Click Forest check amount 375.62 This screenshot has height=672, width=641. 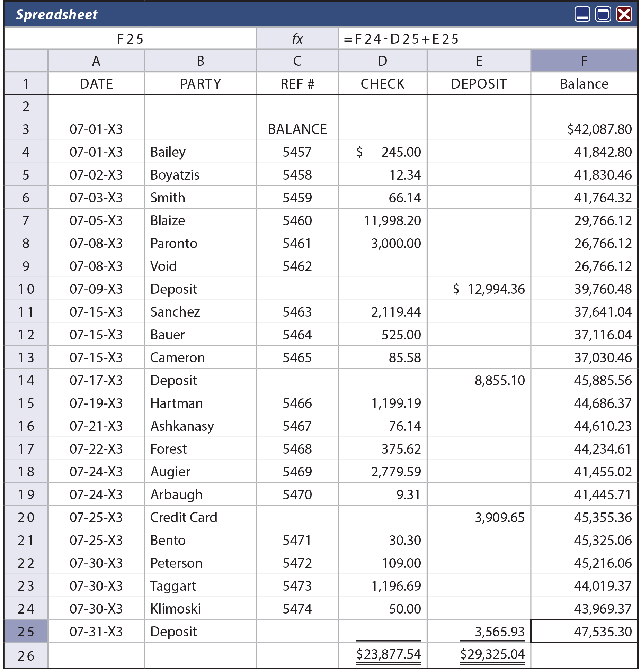[x=383, y=448]
